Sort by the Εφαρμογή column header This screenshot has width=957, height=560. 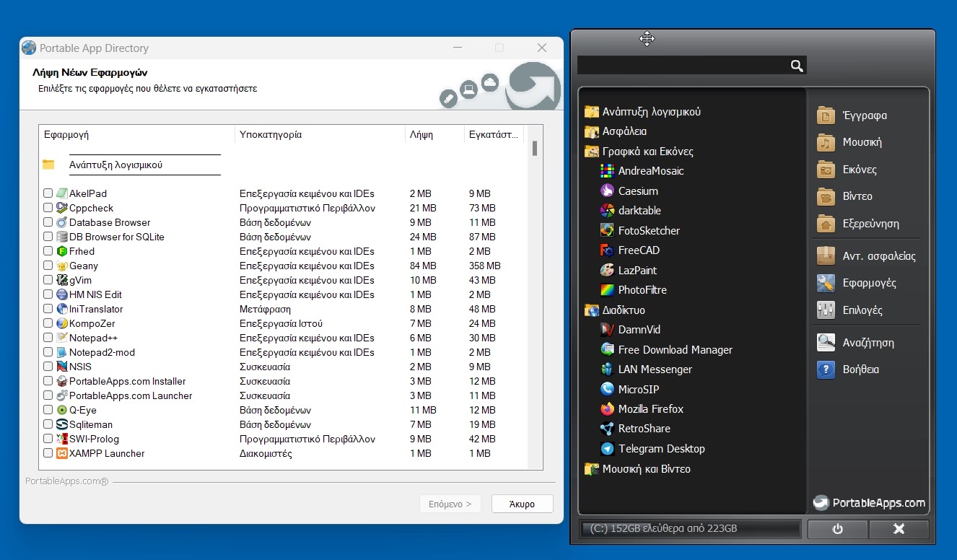[137, 134]
